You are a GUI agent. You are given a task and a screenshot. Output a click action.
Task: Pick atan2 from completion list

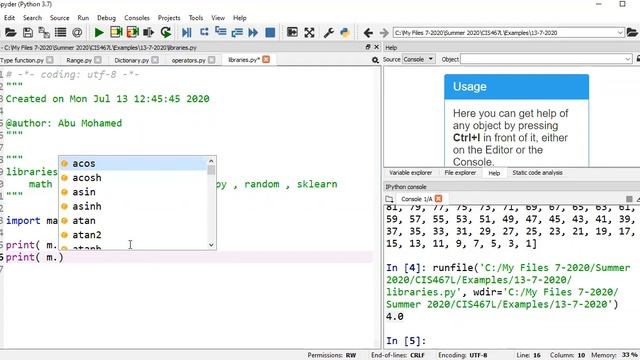pos(133,235)
